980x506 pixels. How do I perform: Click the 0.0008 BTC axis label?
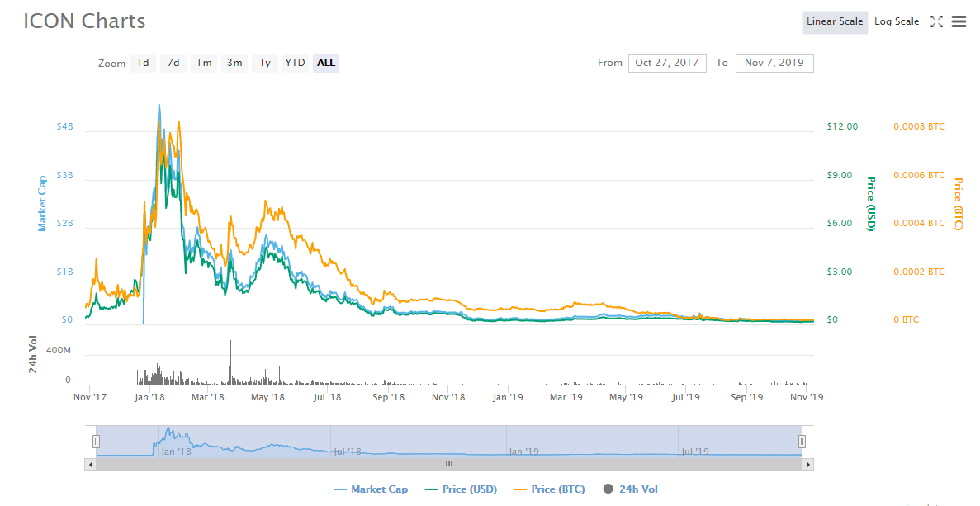(919, 127)
